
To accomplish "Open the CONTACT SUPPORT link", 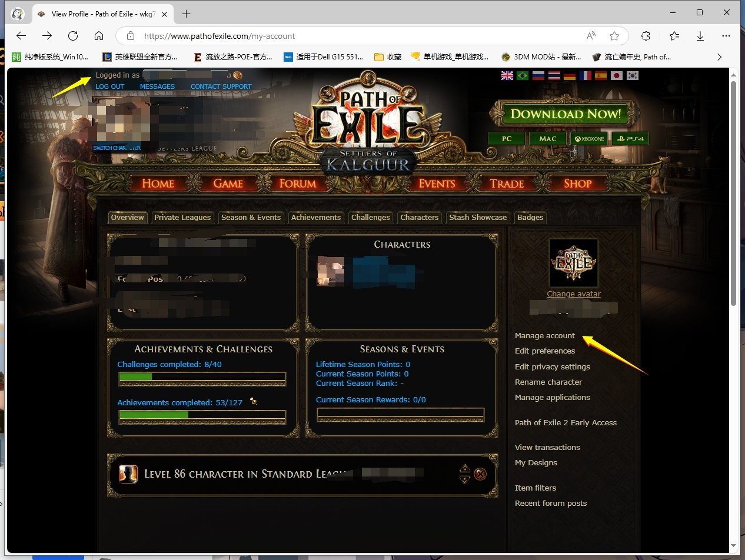I will (x=221, y=86).
